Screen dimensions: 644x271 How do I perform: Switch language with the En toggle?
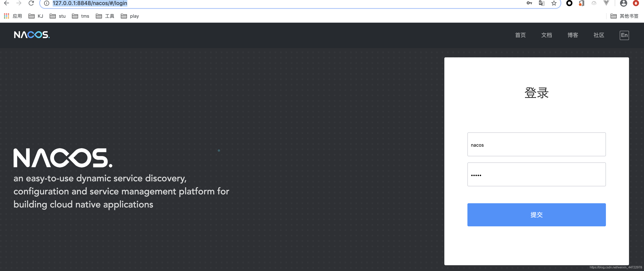624,35
